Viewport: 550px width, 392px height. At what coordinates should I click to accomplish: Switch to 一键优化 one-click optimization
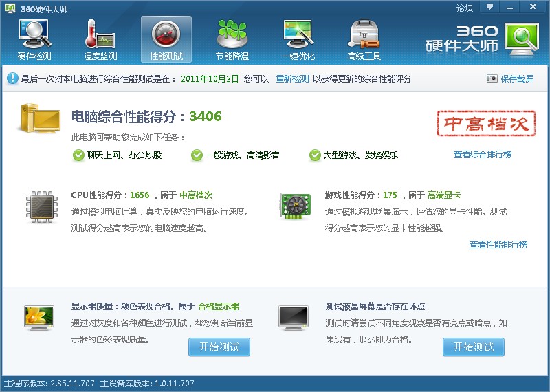(298, 40)
